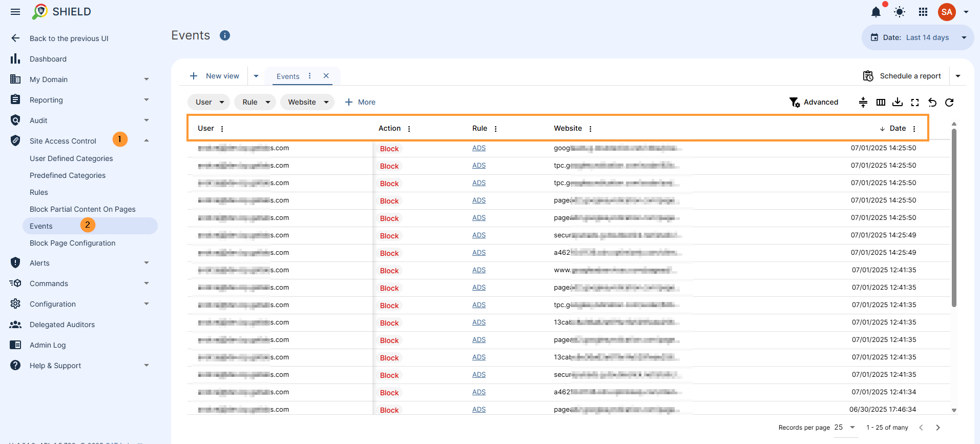This screenshot has width=980, height=444.
Task: Open the Advanced filter
Action: [814, 102]
